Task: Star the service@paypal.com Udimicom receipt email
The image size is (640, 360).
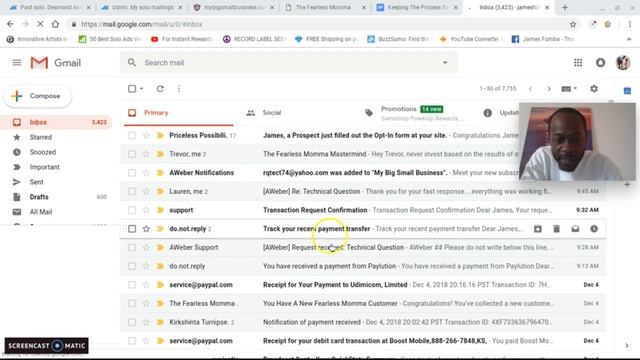Action: pyautogui.click(x=146, y=285)
